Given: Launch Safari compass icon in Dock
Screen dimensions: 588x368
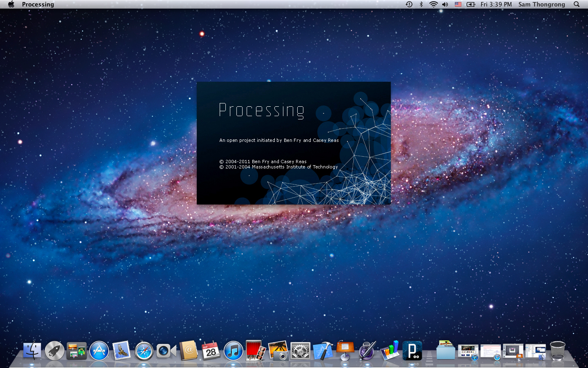Looking at the screenshot, I should point(144,351).
